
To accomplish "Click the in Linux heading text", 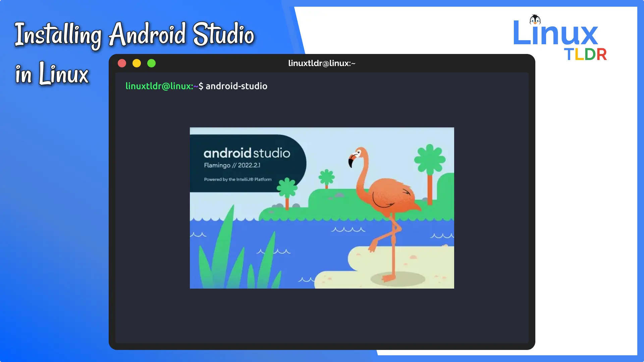I will [x=52, y=74].
